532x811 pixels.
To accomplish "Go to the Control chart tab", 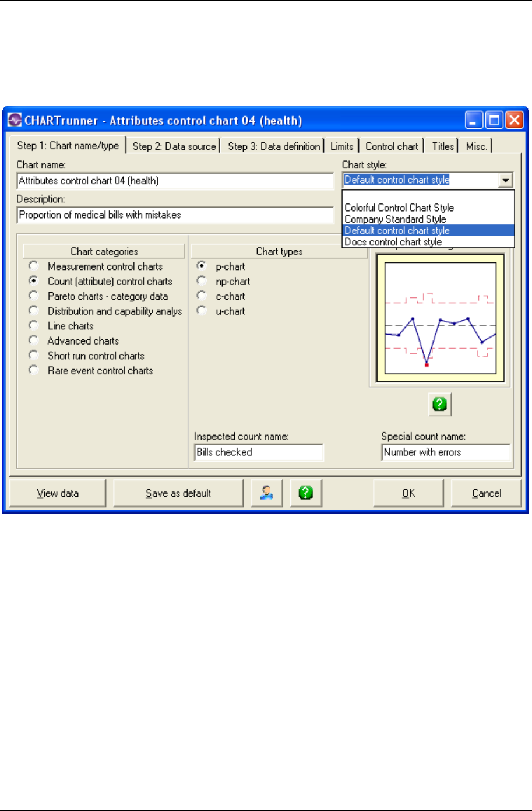I will pyautogui.click(x=392, y=146).
